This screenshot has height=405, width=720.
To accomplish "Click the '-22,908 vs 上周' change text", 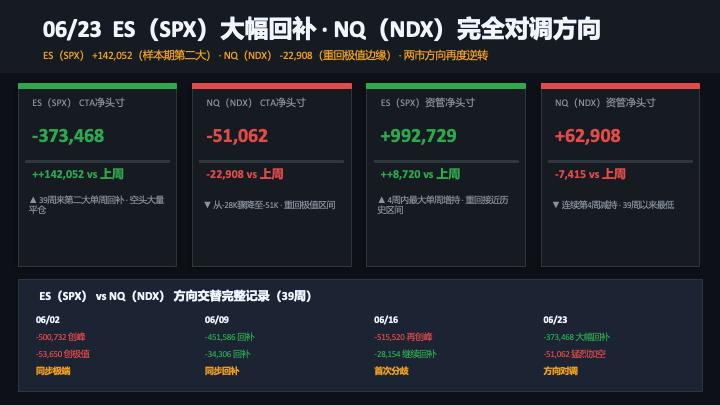I will pyautogui.click(x=245, y=174).
